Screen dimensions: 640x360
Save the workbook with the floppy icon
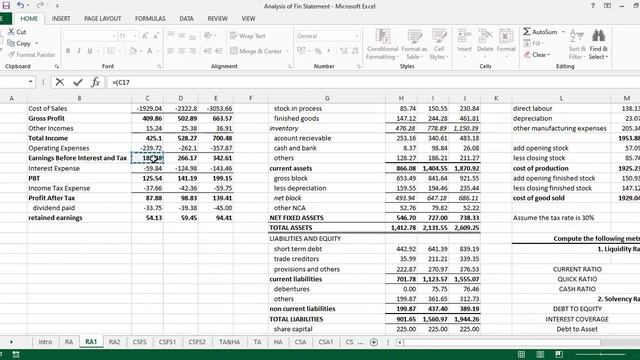(6, 5)
